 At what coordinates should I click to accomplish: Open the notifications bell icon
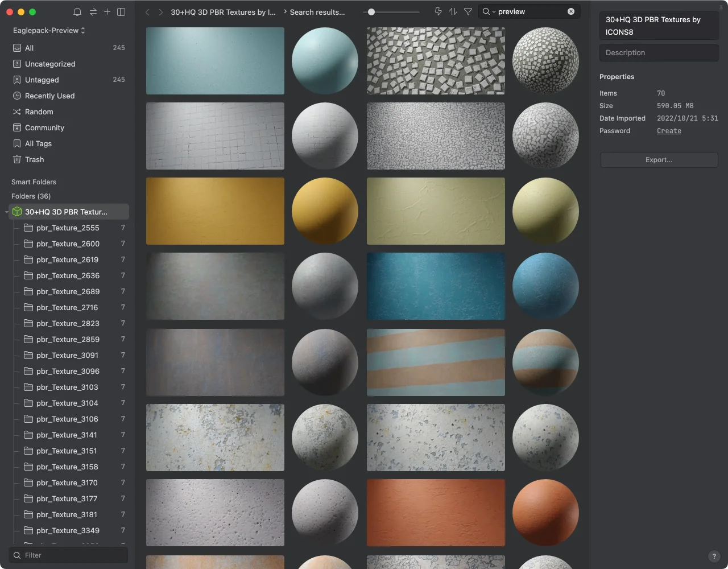click(x=77, y=12)
